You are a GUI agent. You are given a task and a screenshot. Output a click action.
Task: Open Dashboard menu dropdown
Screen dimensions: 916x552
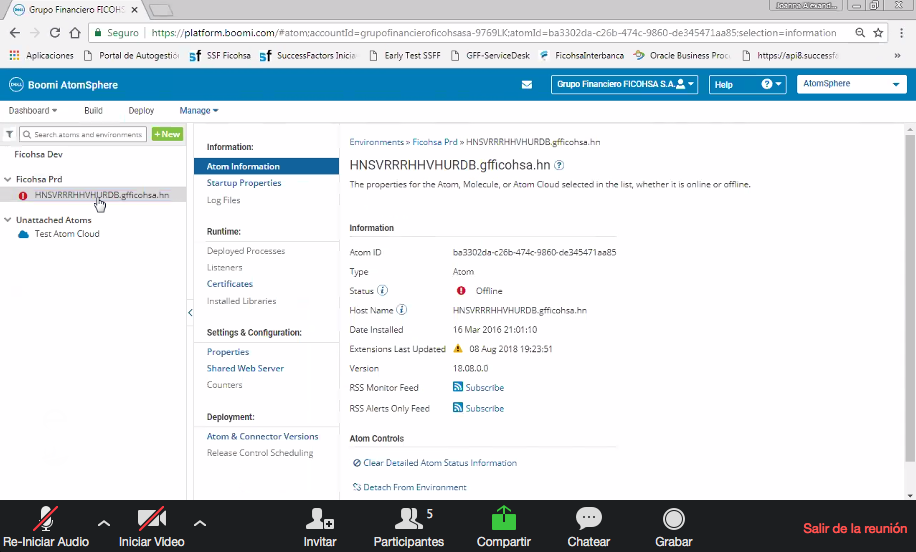[33, 110]
